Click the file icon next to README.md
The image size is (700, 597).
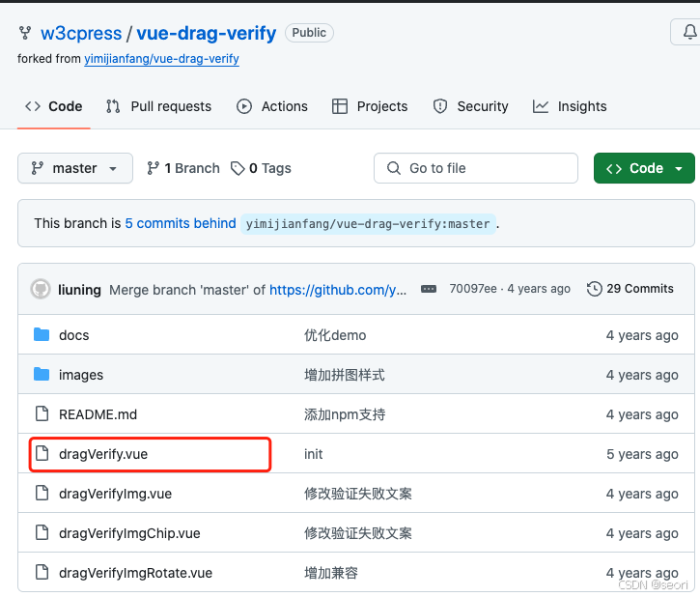42,413
